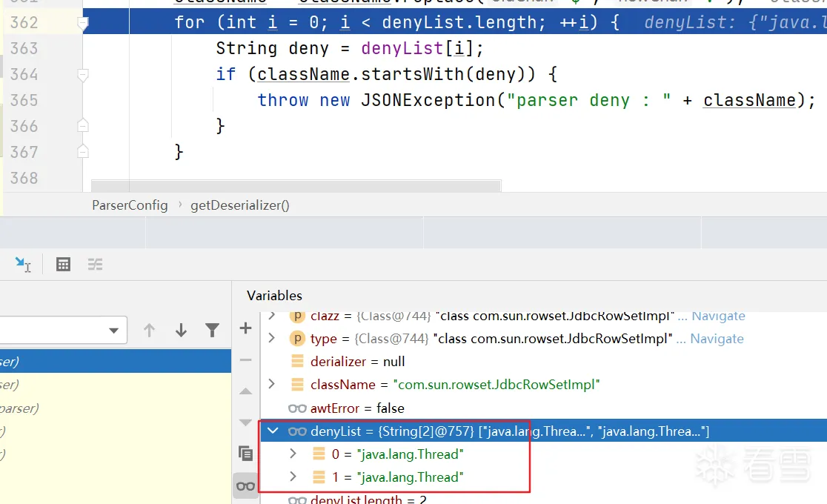Open the thread selector dropdown
The height and width of the screenshot is (504, 827).
(x=113, y=331)
